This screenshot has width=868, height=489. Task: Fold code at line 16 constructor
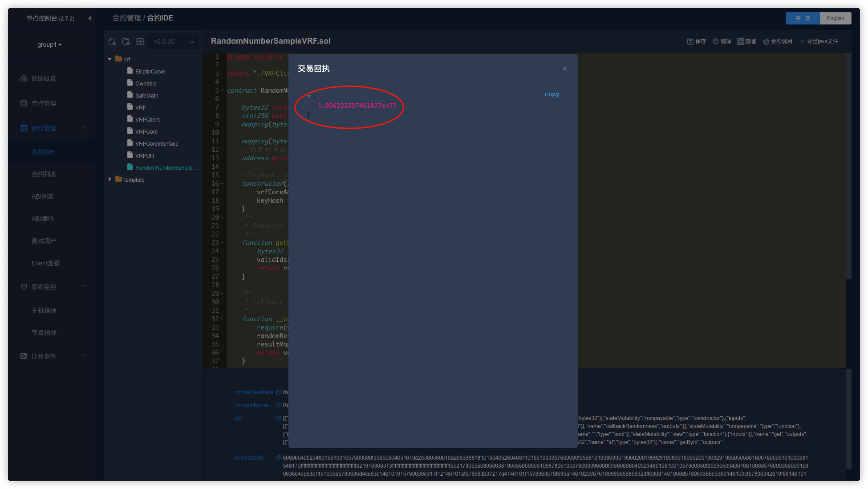pos(222,184)
